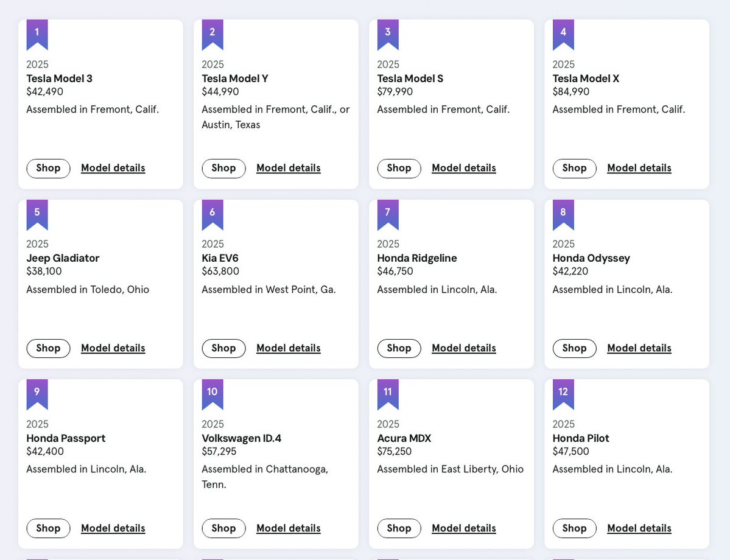Click the rank 12 ribbon badge
The width and height of the screenshot is (730, 560).
click(563, 394)
